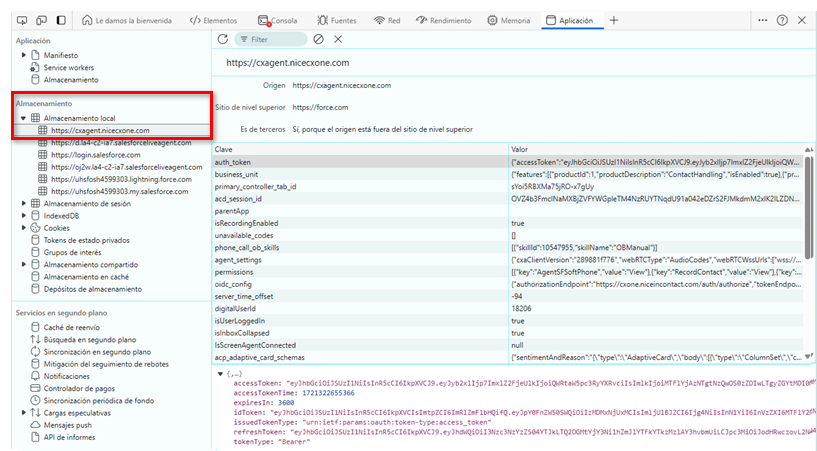Open the Red network tab
817x451 pixels.
387,20
